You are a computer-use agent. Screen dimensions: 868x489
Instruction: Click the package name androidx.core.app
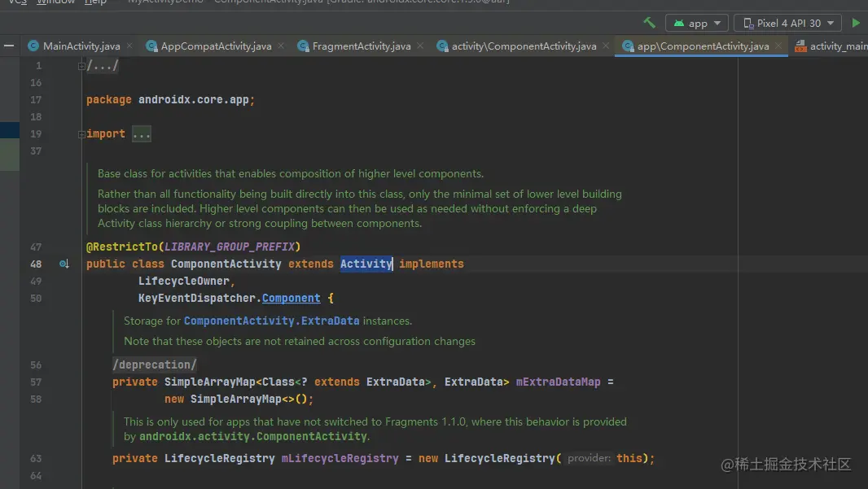(x=194, y=99)
